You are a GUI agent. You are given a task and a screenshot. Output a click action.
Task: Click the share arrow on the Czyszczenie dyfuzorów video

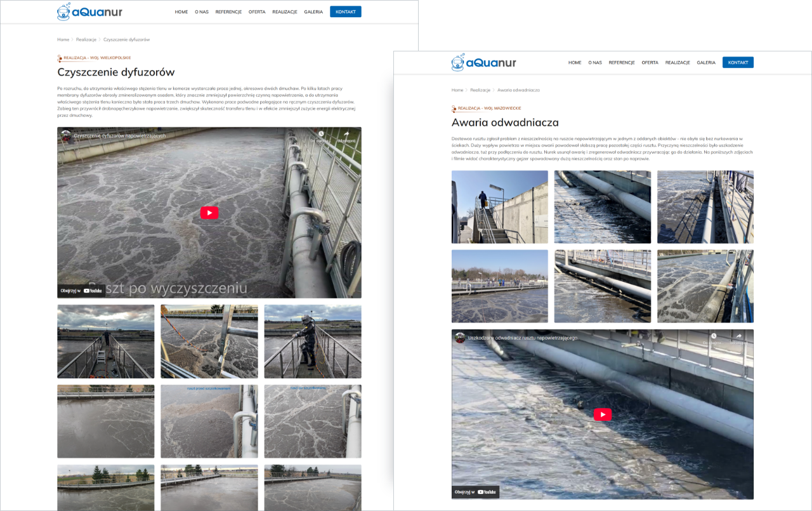(x=346, y=135)
